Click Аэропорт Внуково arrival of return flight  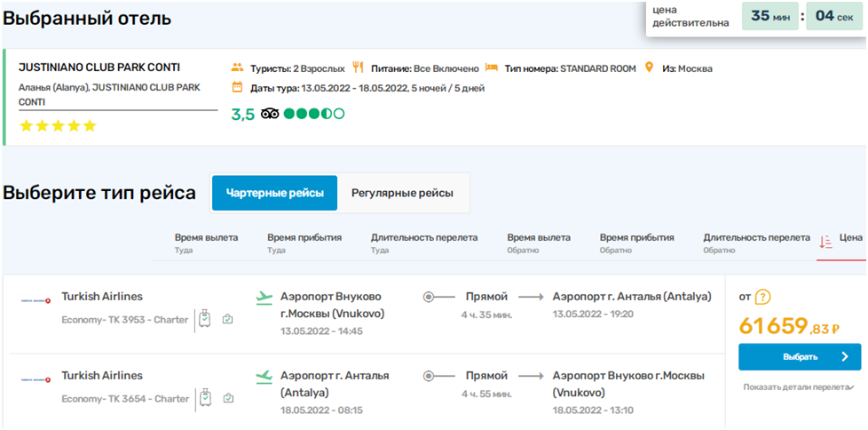[x=628, y=384]
